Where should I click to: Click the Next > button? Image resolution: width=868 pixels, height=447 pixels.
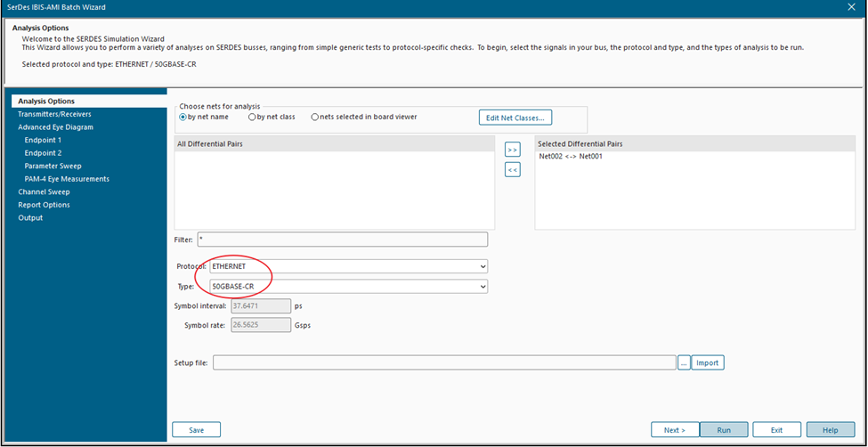tap(675, 430)
